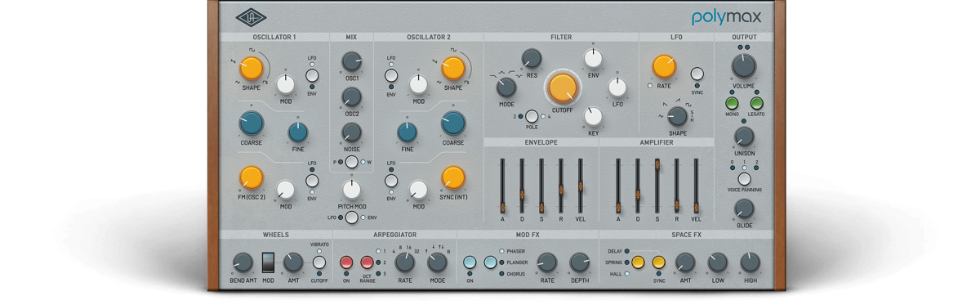This screenshot has width=980, height=305.
Task: Click the output VOLUME knob
Action: (744, 66)
